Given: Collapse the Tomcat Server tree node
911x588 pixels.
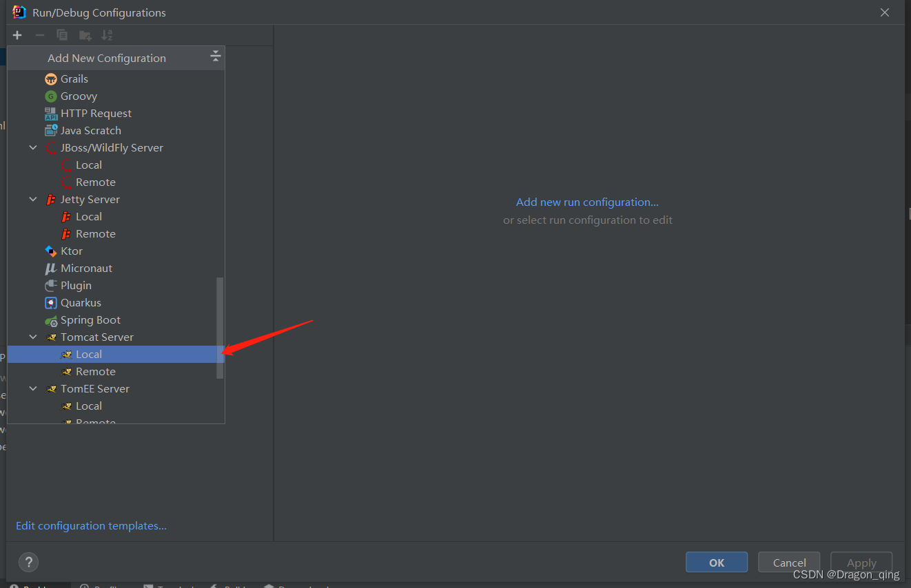Looking at the screenshot, I should 33,337.
